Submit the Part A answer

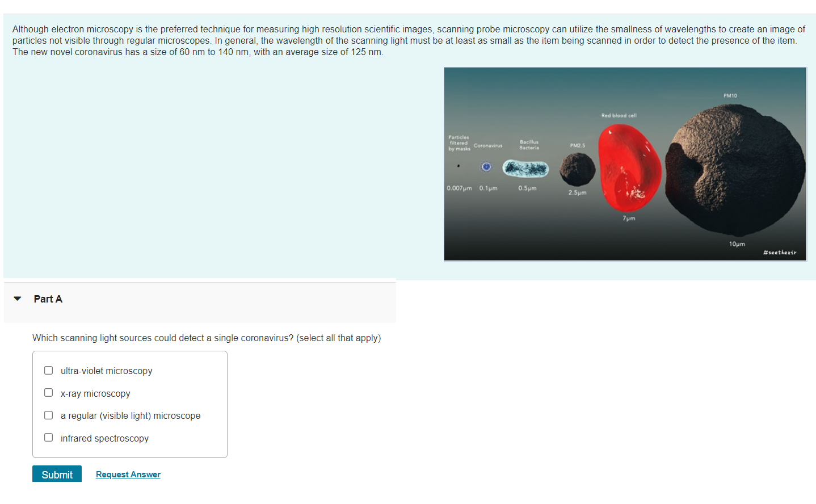(57, 474)
